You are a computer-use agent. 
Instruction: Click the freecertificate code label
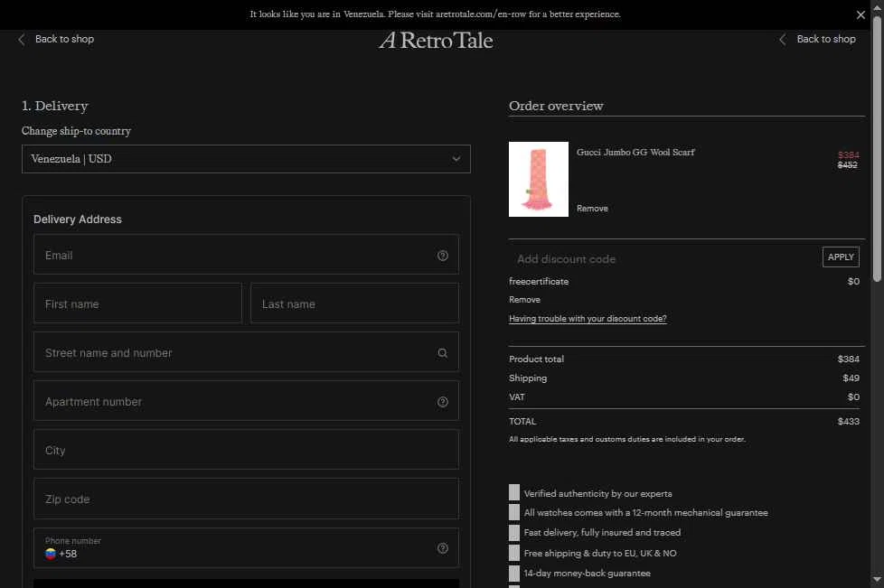[x=539, y=281]
